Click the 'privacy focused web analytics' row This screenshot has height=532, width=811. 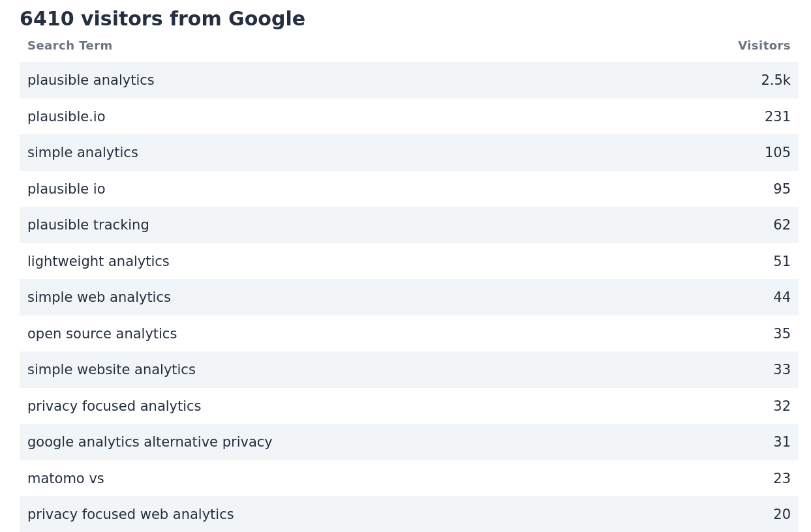pyautogui.click(x=130, y=514)
